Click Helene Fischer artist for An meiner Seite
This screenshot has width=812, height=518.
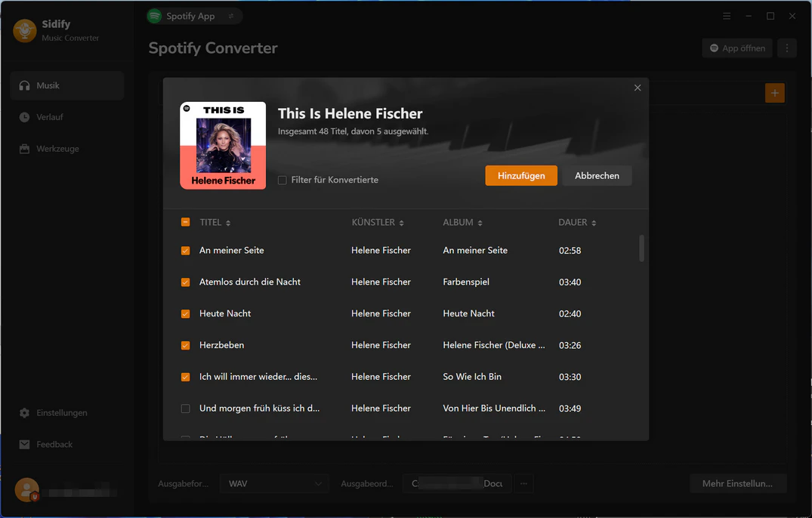(x=381, y=250)
